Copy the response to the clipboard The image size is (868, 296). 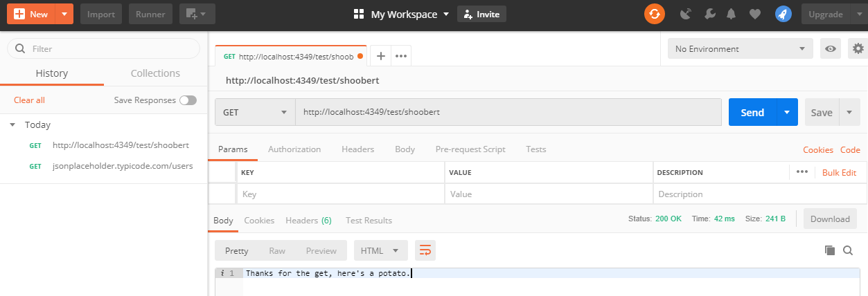830,250
